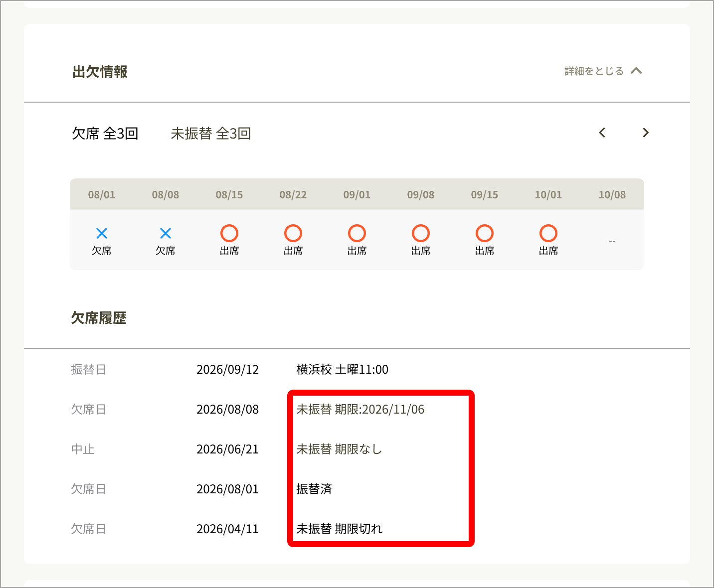The width and height of the screenshot is (714, 588).
Task: Click the date 2026/08/01
Action: pos(228,489)
